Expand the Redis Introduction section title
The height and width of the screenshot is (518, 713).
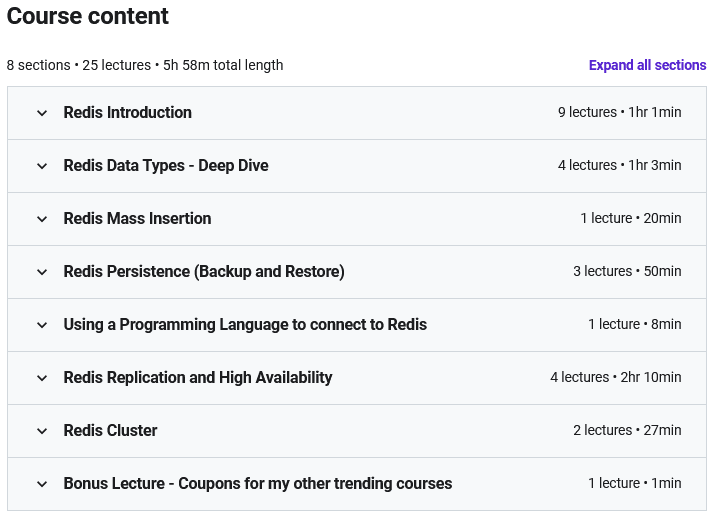[x=127, y=113]
